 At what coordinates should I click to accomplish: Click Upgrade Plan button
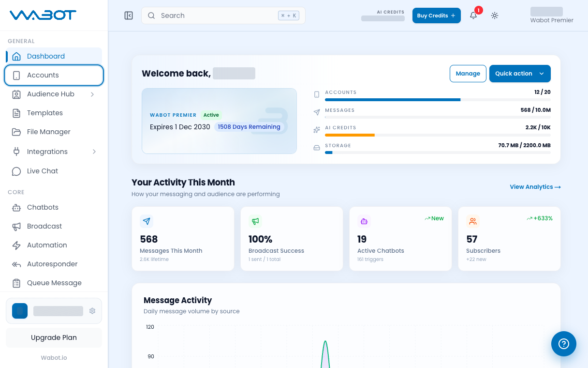tap(54, 337)
